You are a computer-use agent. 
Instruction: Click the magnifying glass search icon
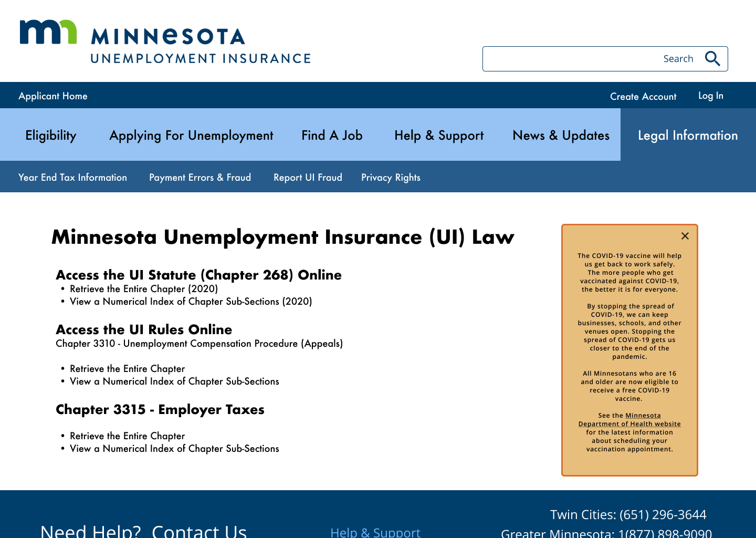712,59
